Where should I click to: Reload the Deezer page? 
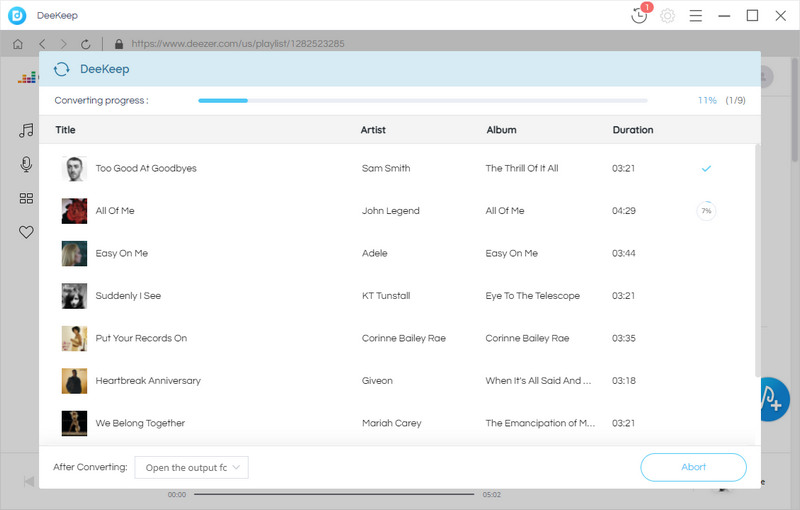[86, 44]
